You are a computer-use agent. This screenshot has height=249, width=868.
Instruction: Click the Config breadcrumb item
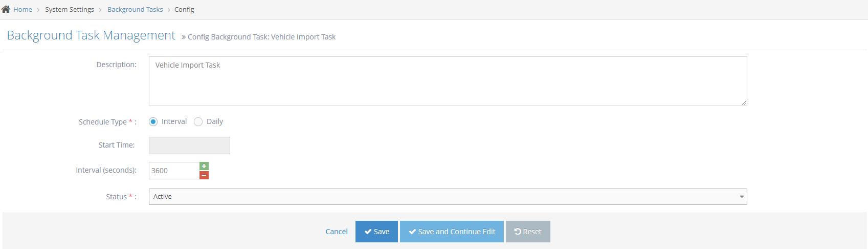pos(184,10)
